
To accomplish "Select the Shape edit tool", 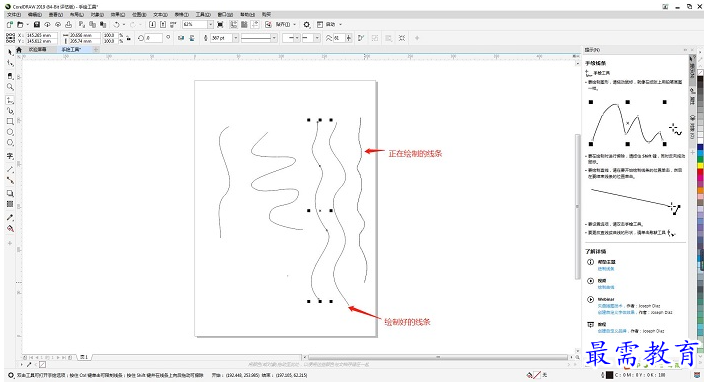I will (10, 64).
